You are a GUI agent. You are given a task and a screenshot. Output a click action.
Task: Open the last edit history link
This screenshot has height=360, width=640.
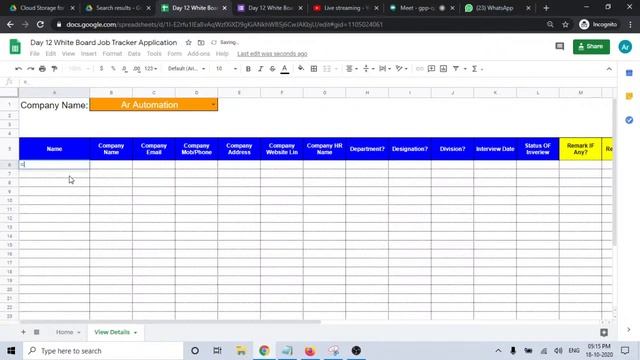(272, 54)
